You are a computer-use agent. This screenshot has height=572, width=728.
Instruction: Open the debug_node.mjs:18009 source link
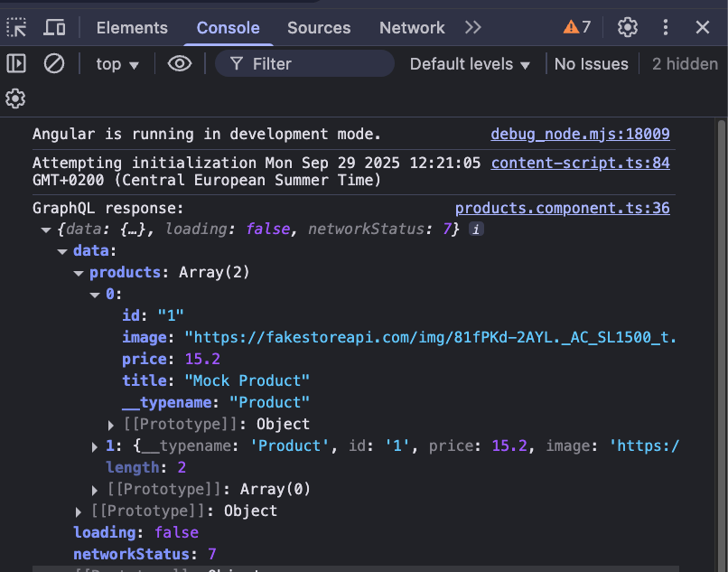[x=580, y=135]
